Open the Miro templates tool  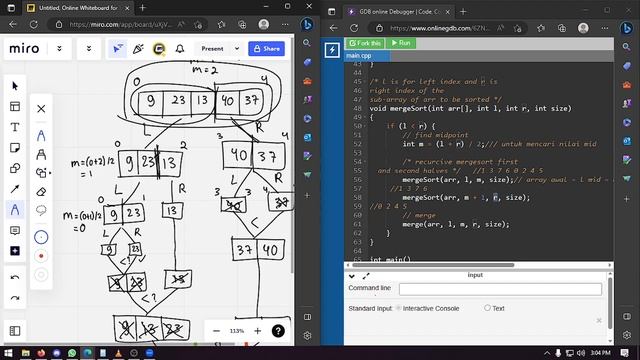tap(15, 107)
